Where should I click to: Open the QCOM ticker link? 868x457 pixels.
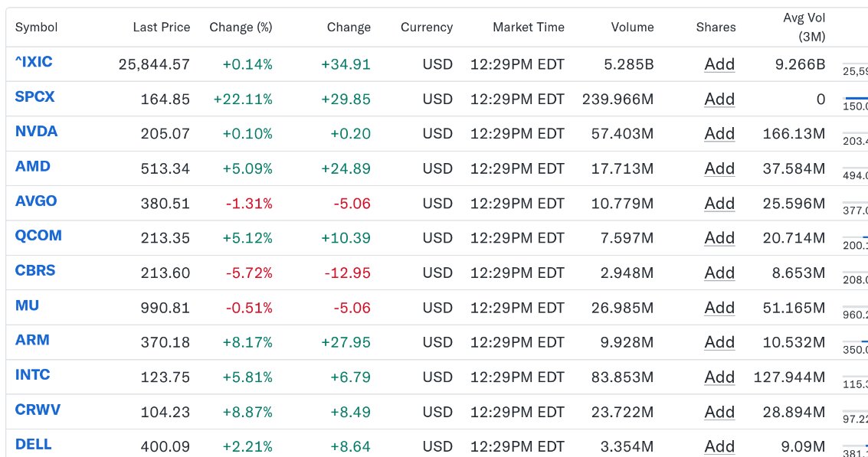tap(38, 236)
